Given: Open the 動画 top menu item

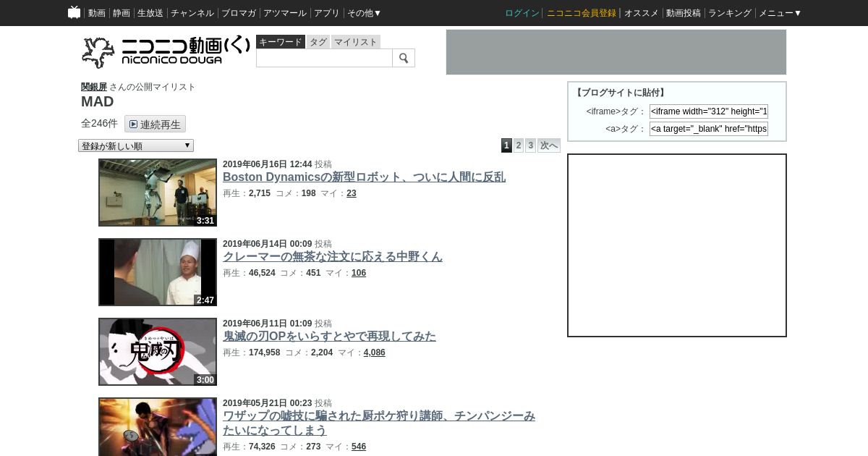Looking at the screenshot, I should point(97,13).
